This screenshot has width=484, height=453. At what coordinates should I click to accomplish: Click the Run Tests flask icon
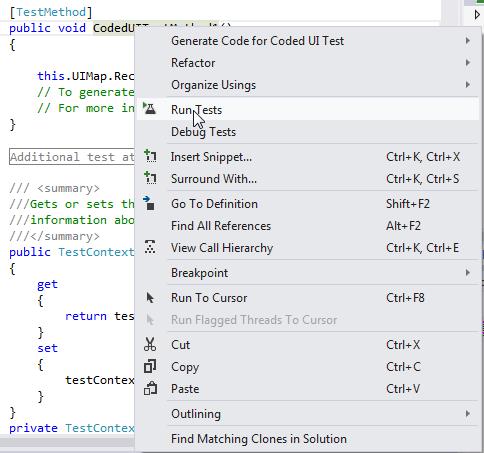point(150,109)
